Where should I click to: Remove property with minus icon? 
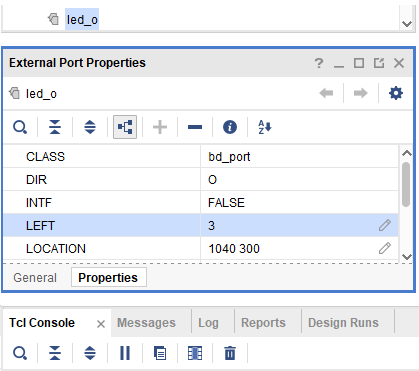point(195,127)
